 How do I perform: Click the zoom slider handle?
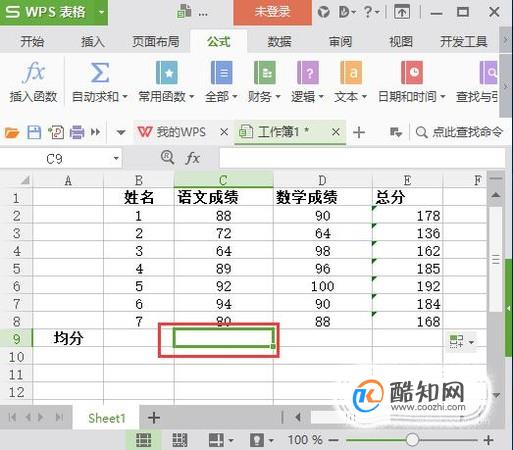pyautogui.click(x=412, y=440)
